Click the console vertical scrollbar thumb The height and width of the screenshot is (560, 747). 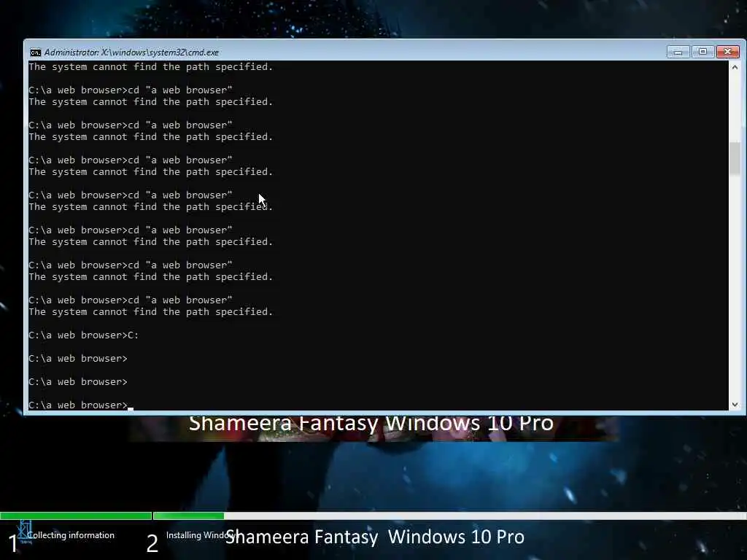(735, 158)
